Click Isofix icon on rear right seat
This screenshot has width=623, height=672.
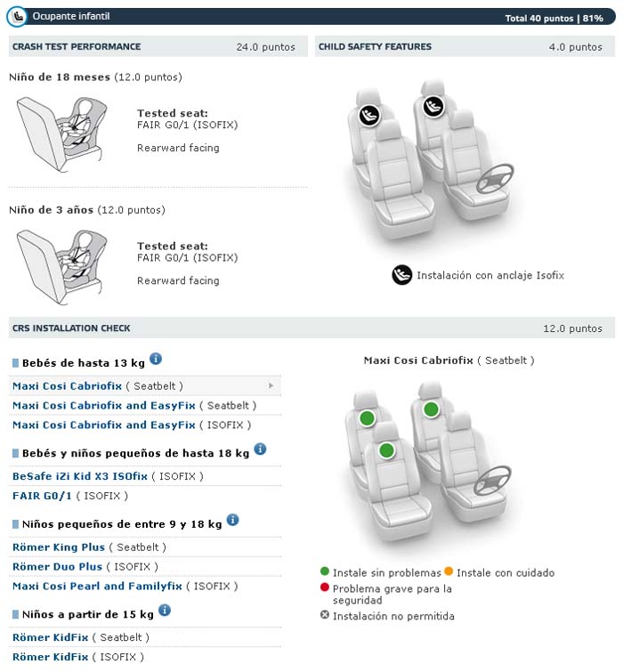433,107
